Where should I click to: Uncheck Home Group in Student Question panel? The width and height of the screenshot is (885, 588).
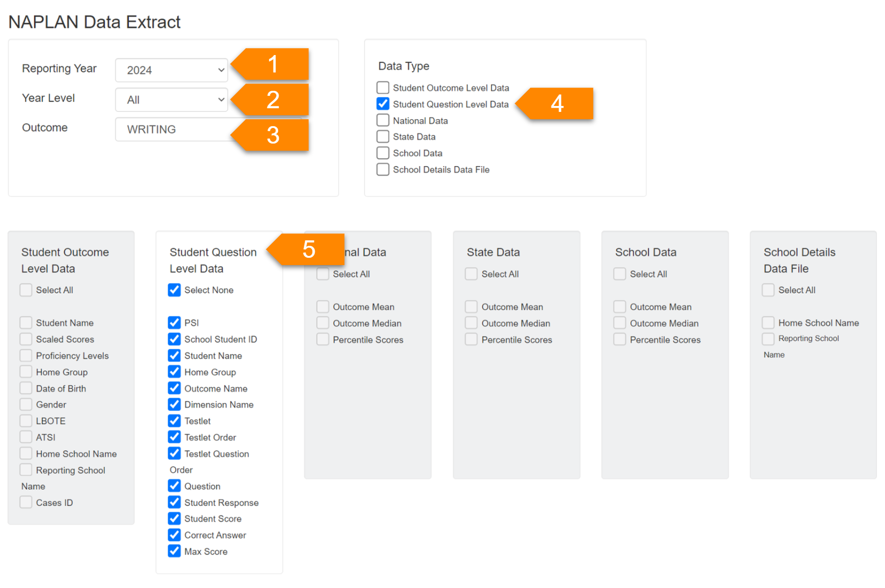pos(174,372)
